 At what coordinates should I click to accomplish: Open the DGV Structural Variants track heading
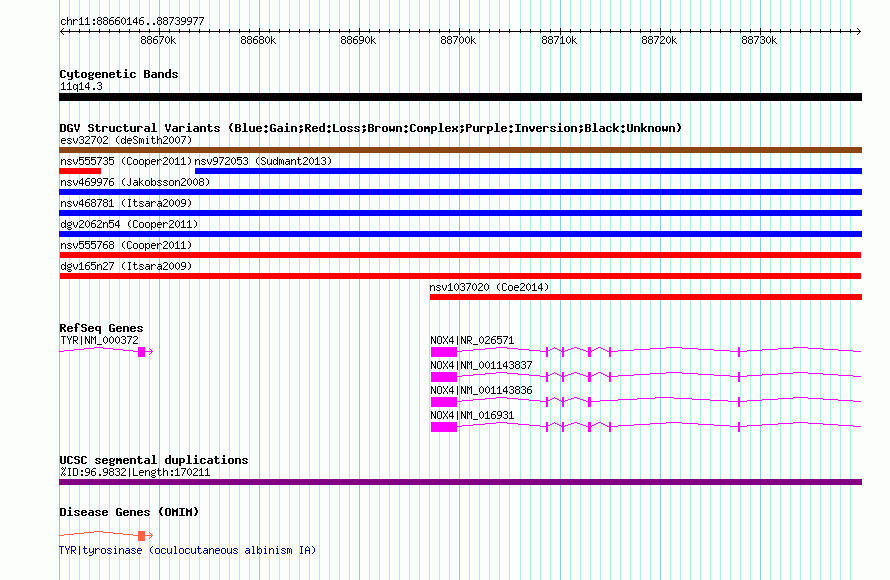click(x=370, y=128)
